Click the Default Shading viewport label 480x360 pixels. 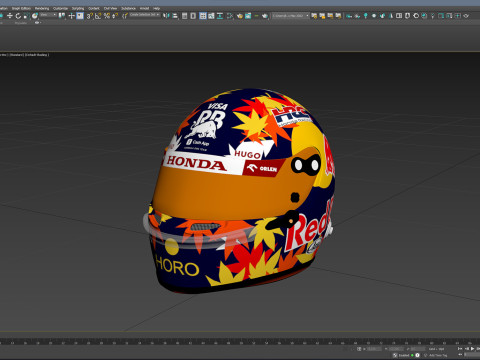37,55
